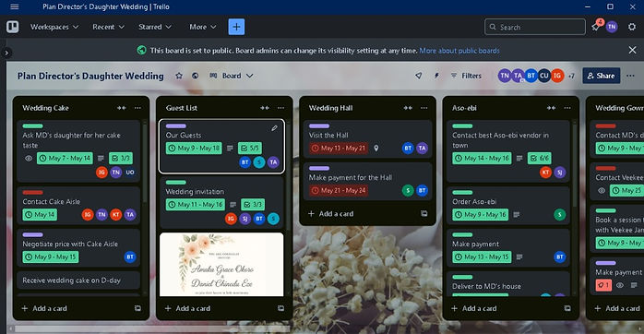
Task: Collapse the Guest List list
Action: tap(265, 108)
